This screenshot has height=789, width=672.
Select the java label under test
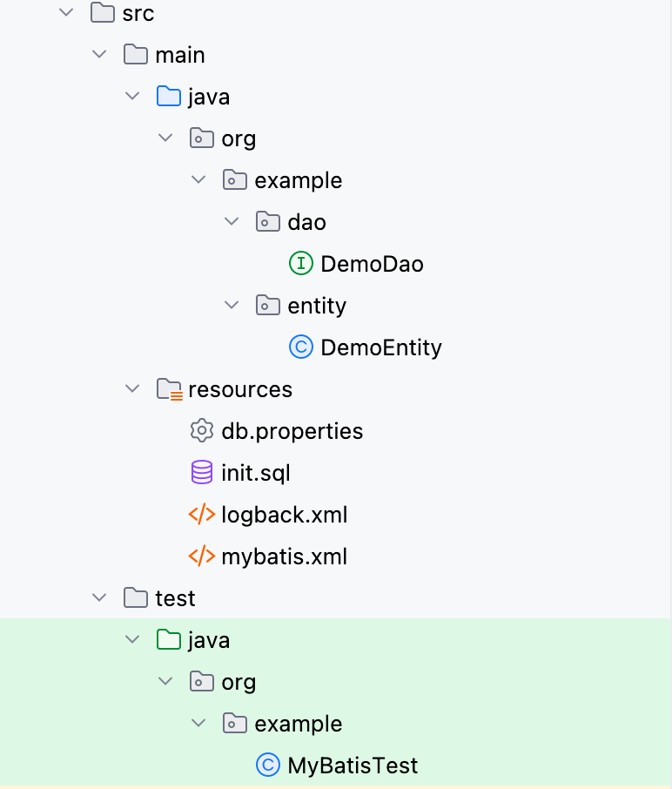[209, 640]
